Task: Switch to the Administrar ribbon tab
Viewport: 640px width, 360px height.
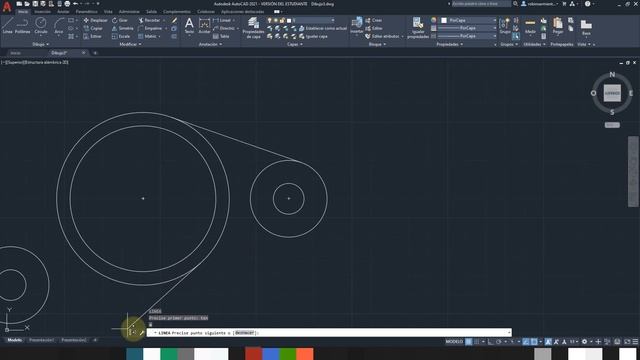Action: (x=129, y=12)
